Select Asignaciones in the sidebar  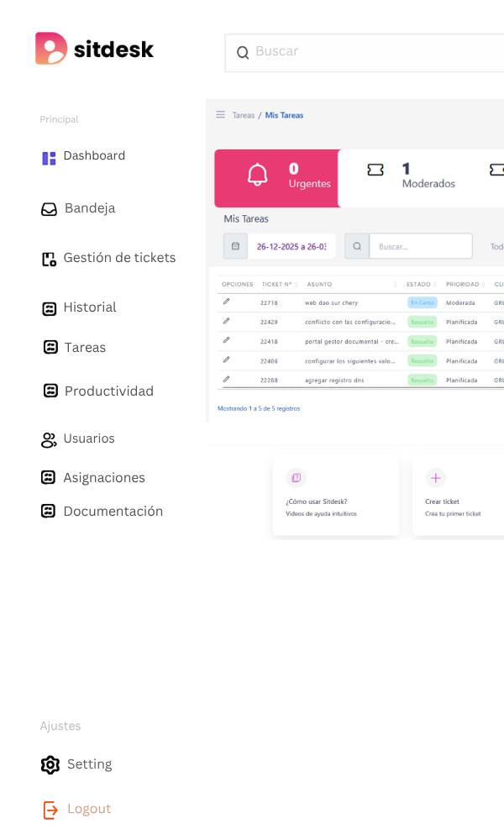pos(103,478)
